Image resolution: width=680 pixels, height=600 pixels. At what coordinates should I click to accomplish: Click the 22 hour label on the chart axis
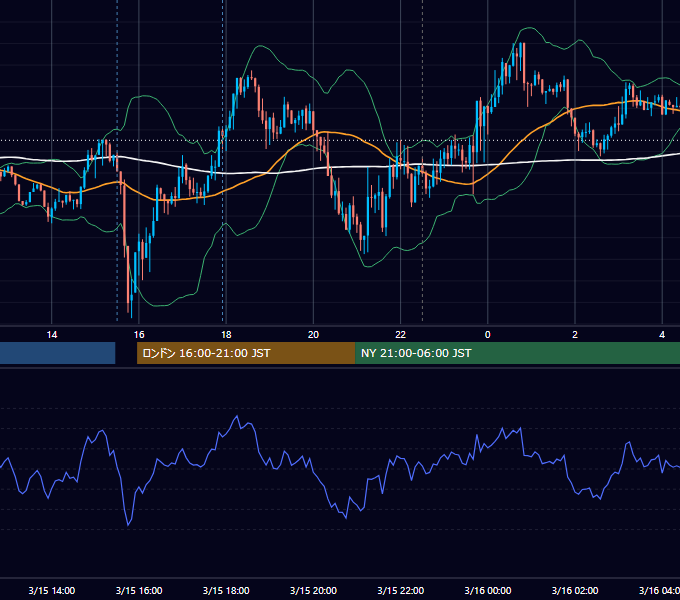point(400,335)
